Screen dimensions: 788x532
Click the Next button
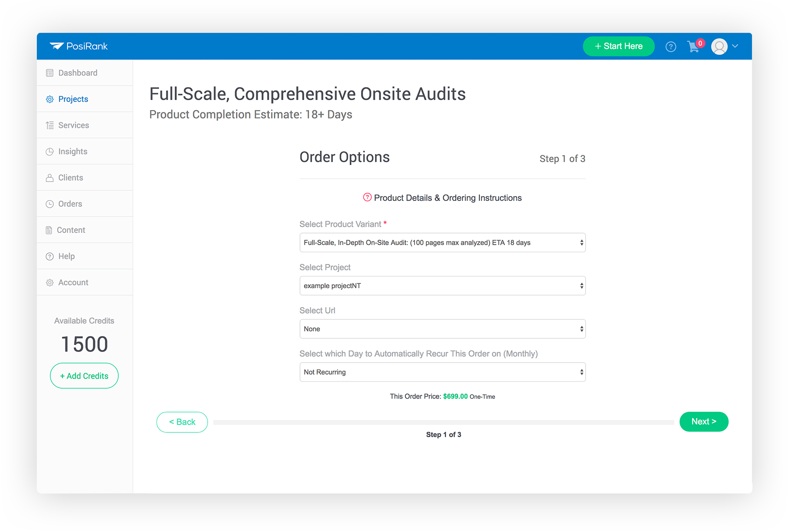pos(704,422)
